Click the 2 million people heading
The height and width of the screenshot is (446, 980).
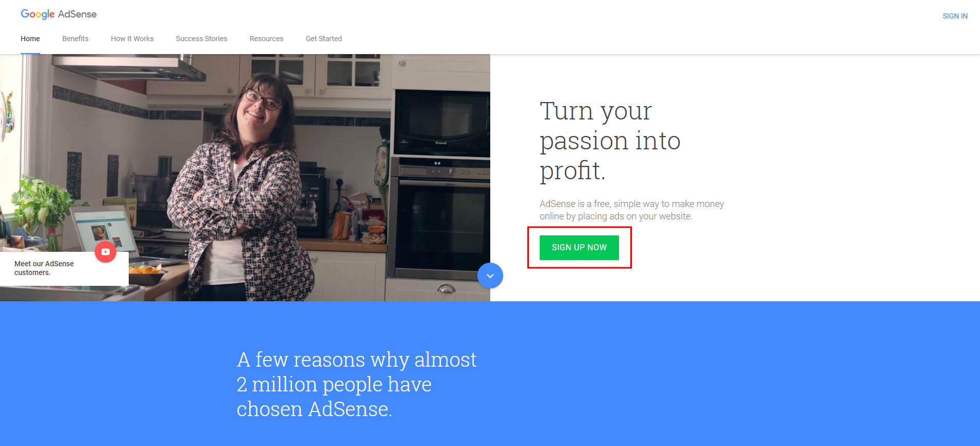[x=356, y=384]
